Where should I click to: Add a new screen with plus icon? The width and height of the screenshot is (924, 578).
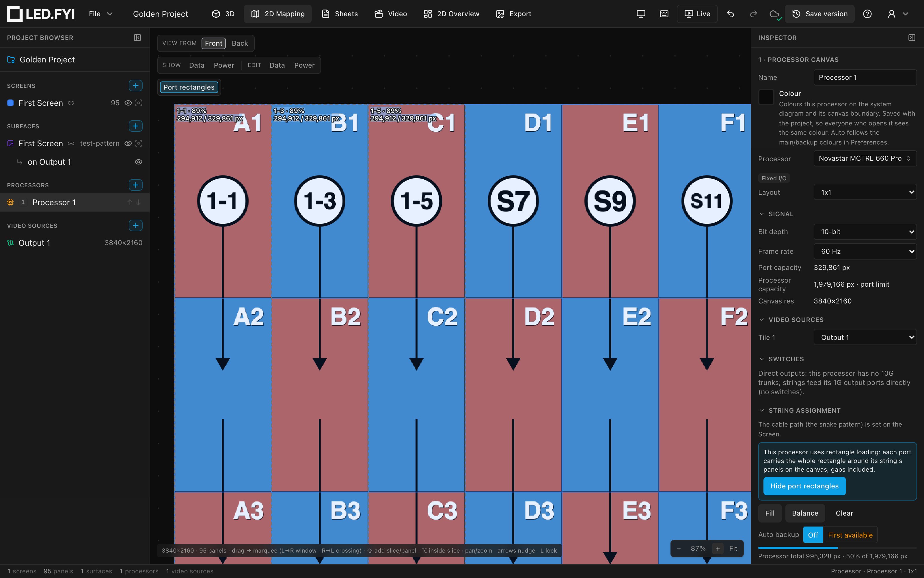pos(135,86)
